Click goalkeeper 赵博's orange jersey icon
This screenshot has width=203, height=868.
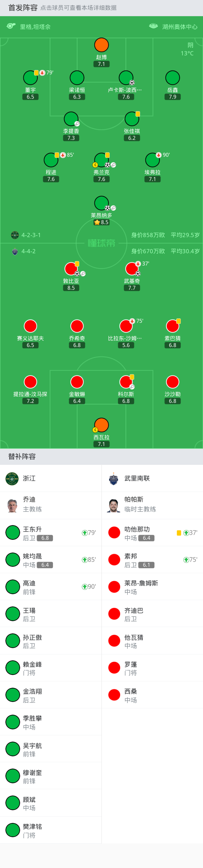101,45
